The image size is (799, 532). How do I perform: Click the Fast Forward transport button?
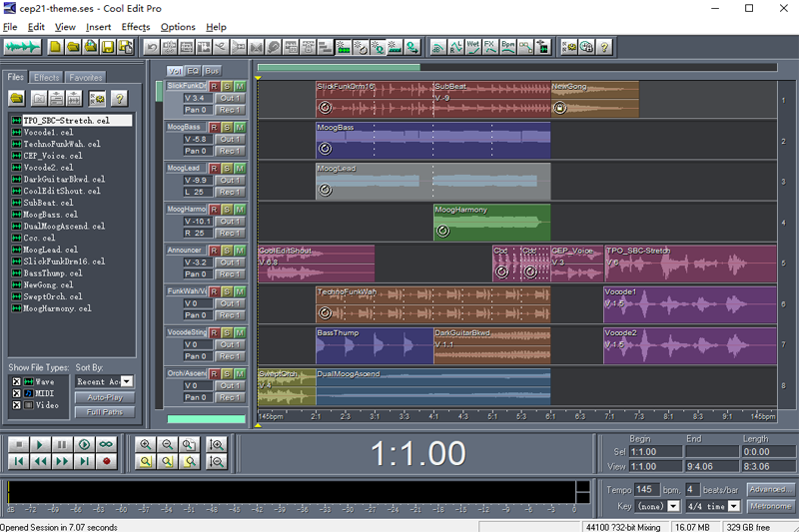coord(62,462)
